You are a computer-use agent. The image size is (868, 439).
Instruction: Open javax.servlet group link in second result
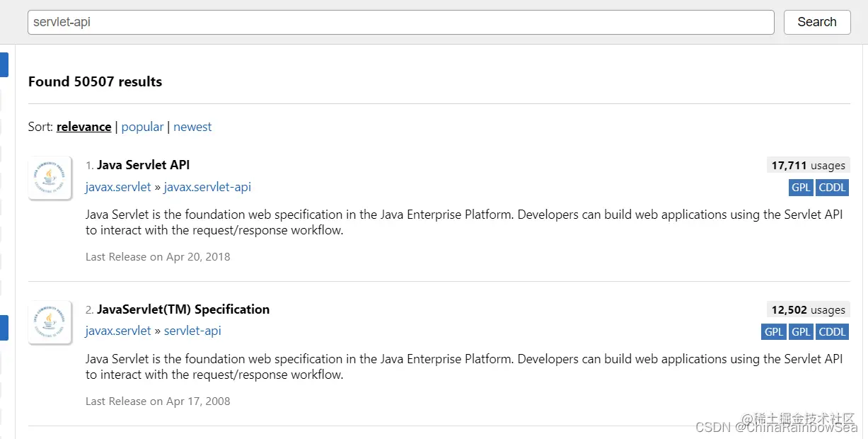118,331
